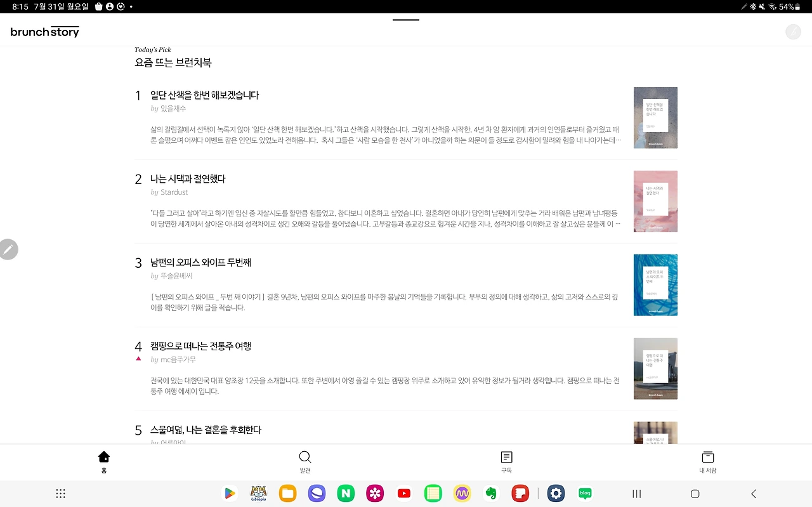
Task: Tap the author name 있을재수
Action: pos(173,109)
